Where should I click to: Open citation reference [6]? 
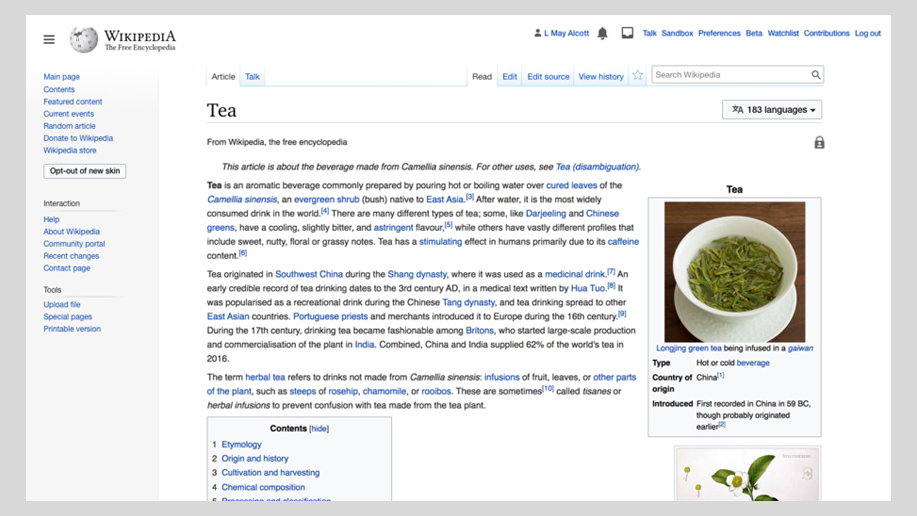[x=243, y=253]
